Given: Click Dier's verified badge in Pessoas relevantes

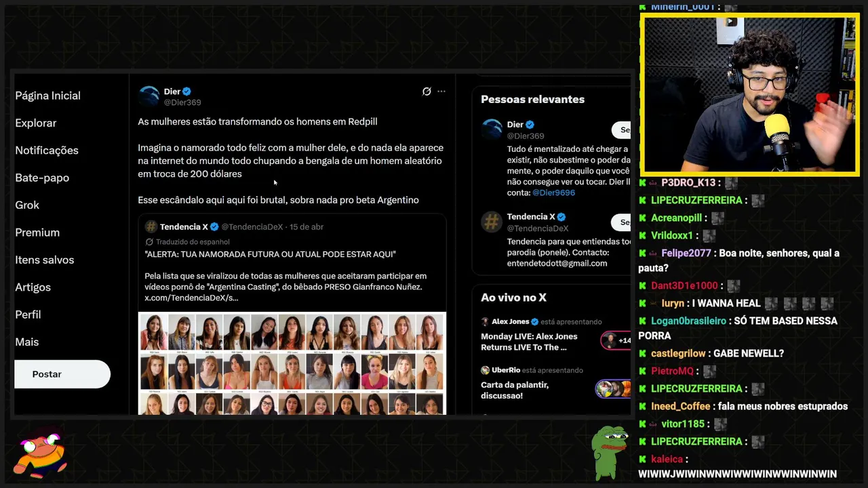Looking at the screenshot, I should tap(530, 125).
